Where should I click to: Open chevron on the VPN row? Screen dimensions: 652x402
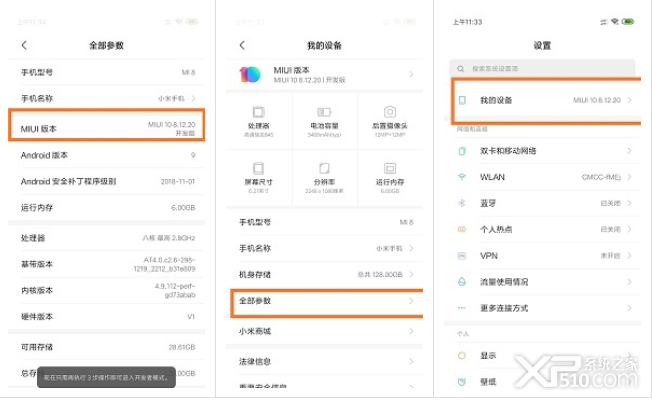point(630,256)
